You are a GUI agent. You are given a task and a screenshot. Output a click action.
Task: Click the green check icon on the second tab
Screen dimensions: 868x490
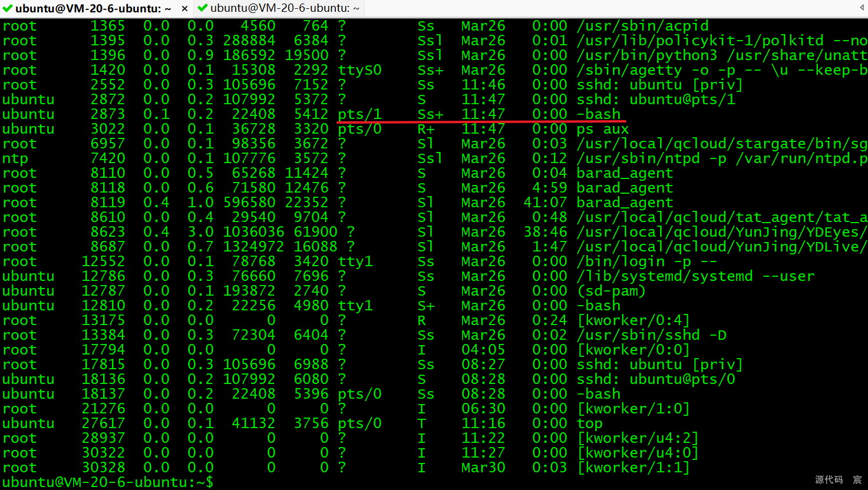pyautogui.click(x=203, y=8)
